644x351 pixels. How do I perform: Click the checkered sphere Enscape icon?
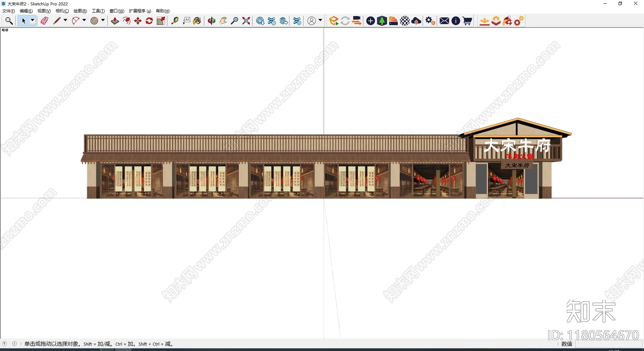pos(405,21)
